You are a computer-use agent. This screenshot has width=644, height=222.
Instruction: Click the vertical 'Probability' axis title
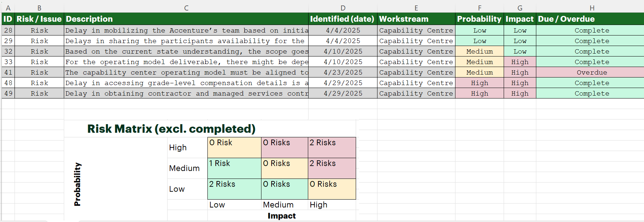77,184
